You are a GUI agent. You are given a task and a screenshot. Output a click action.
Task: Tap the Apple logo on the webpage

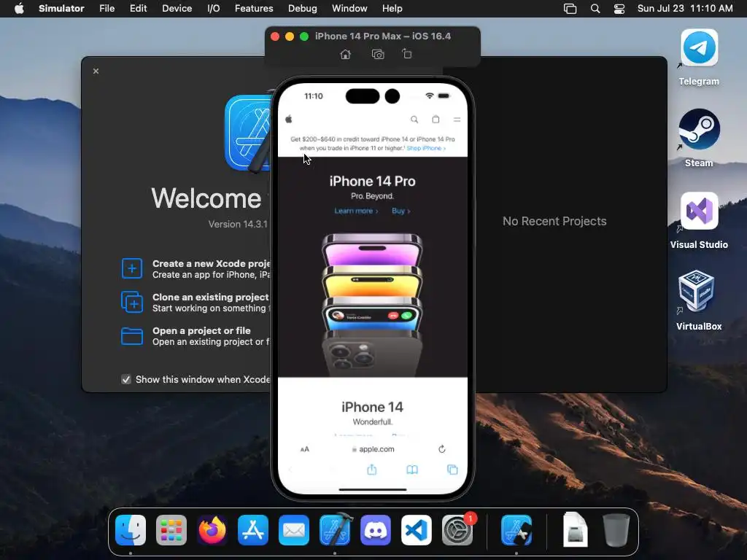click(289, 119)
